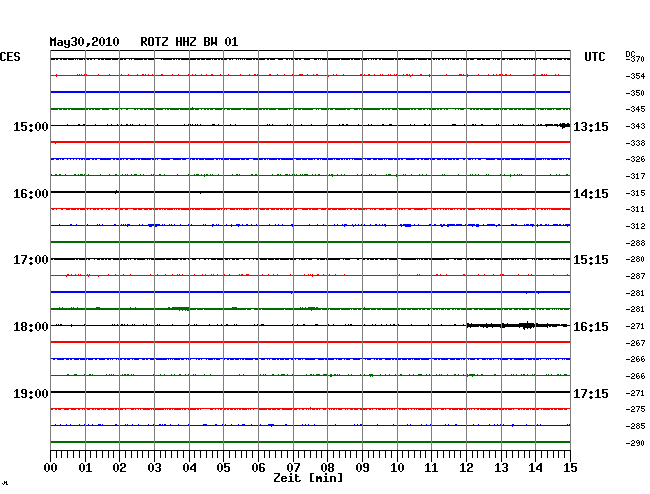Click the DC offset value -343
The height and width of the screenshot is (494, 650).
[635, 126]
